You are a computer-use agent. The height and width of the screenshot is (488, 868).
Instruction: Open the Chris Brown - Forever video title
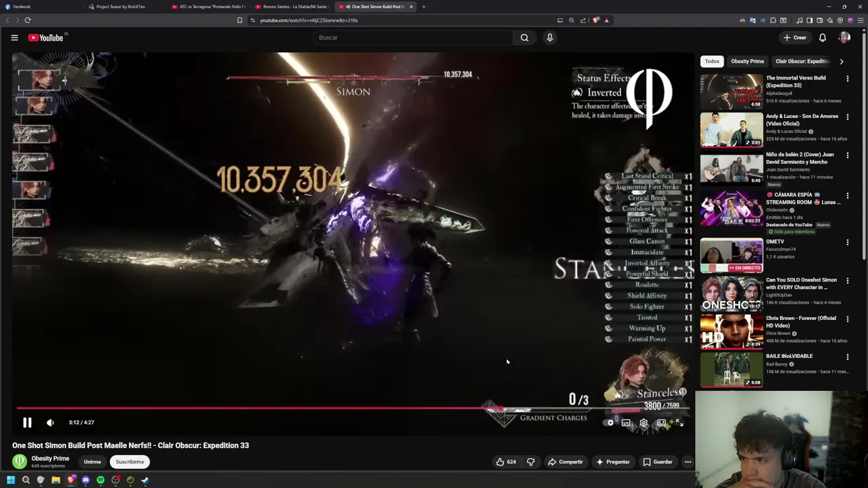pos(801,322)
